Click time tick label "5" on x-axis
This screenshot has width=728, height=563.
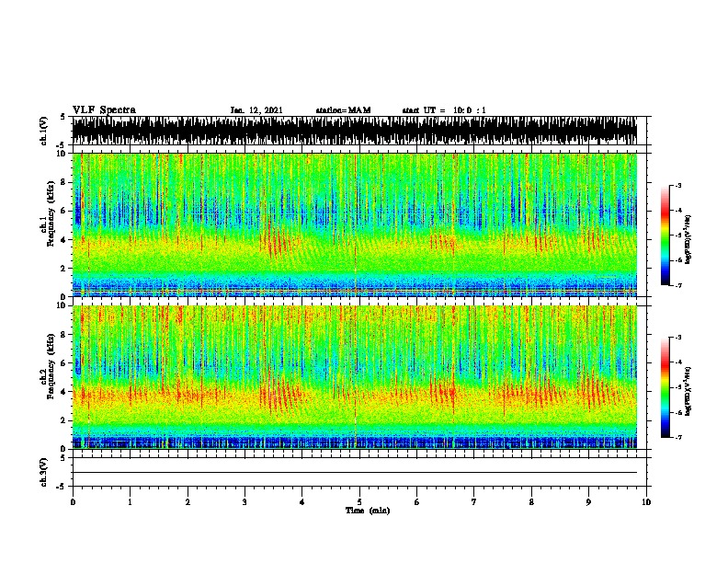coord(359,502)
